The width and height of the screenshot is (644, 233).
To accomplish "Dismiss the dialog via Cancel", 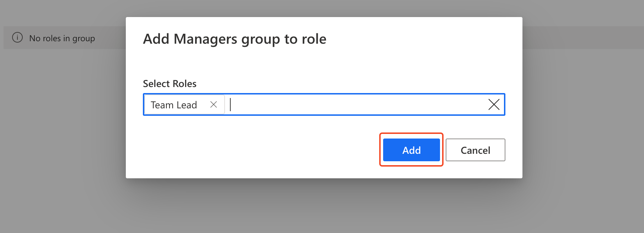I will click(x=475, y=150).
